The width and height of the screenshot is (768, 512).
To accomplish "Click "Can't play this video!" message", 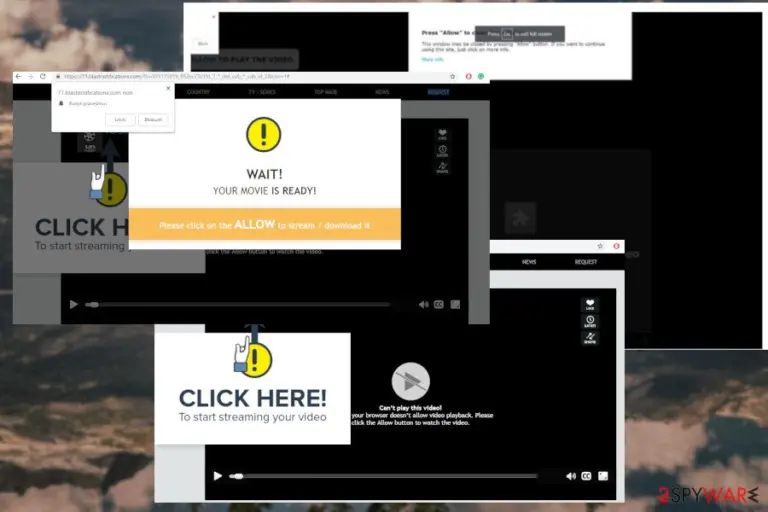I will [x=410, y=408].
